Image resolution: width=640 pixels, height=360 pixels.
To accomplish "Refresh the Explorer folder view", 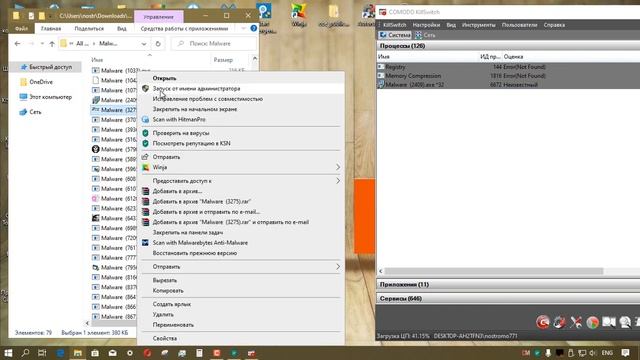I will click(x=158, y=43).
